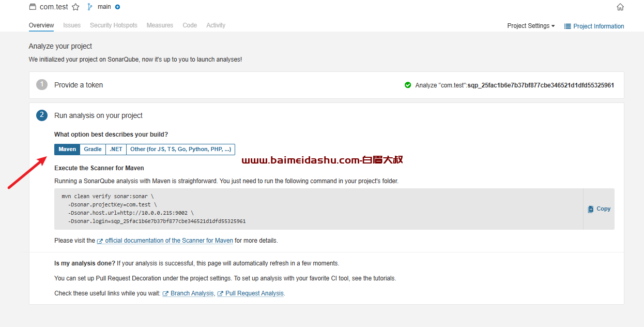
Task: Click the -Dsonar.login line in the command
Action: click(x=157, y=221)
